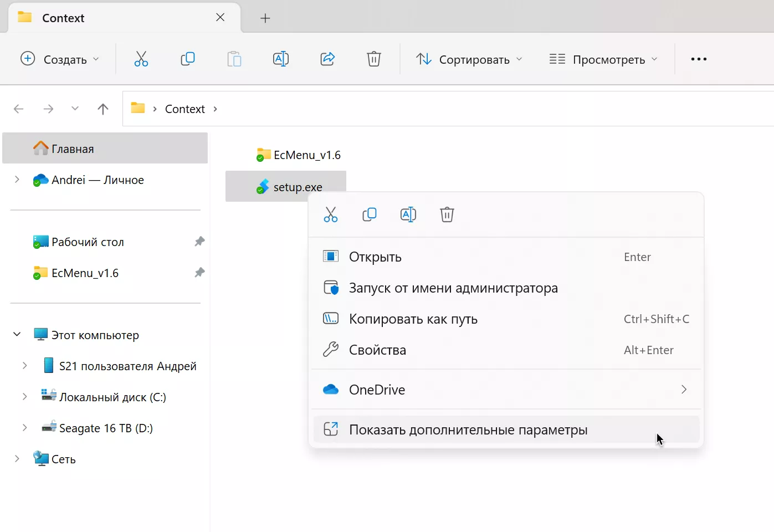The image size is (774, 532).
Task: Click the Rename icon in the top toolbar
Action: pyautogui.click(x=281, y=59)
